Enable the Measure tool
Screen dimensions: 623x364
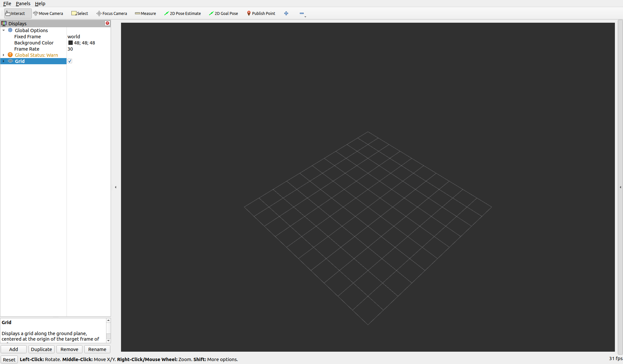pos(145,13)
